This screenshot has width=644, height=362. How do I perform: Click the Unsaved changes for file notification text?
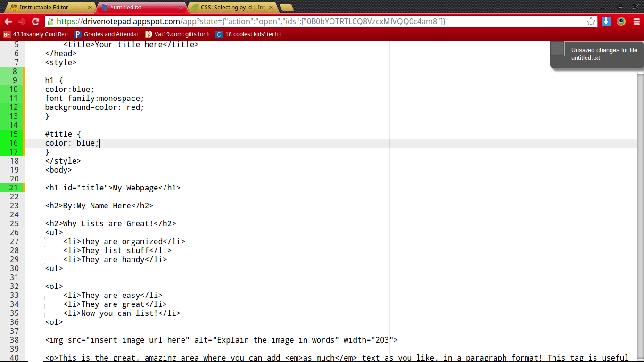pos(605,54)
